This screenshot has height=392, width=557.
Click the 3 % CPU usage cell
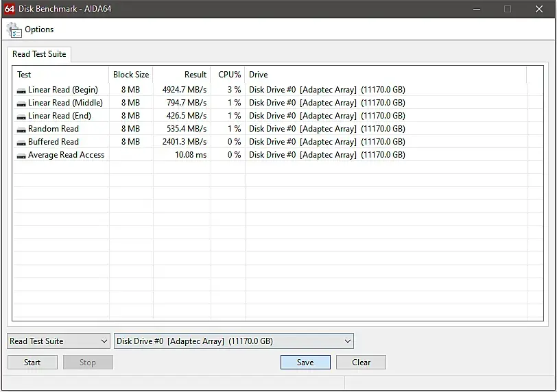[x=234, y=90]
